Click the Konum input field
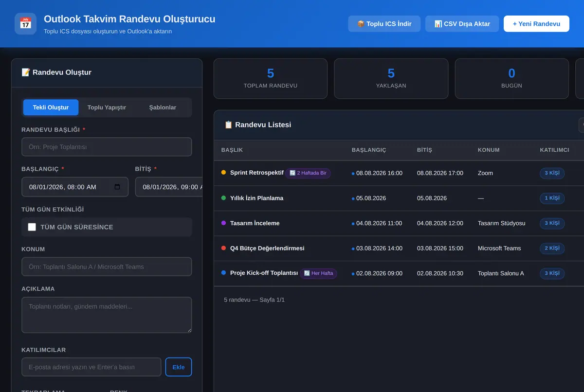 pyautogui.click(x=107, y=267)
